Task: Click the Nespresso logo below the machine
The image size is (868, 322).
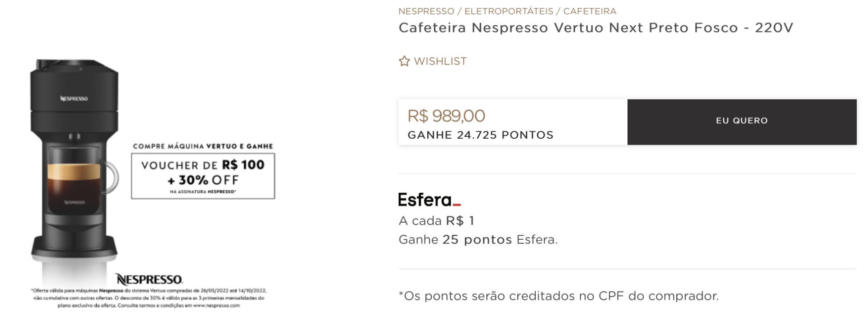Action: [149, 279]
